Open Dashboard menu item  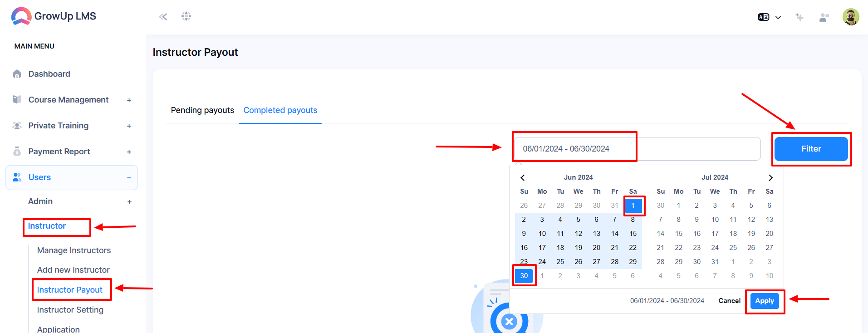pos(49,74)
